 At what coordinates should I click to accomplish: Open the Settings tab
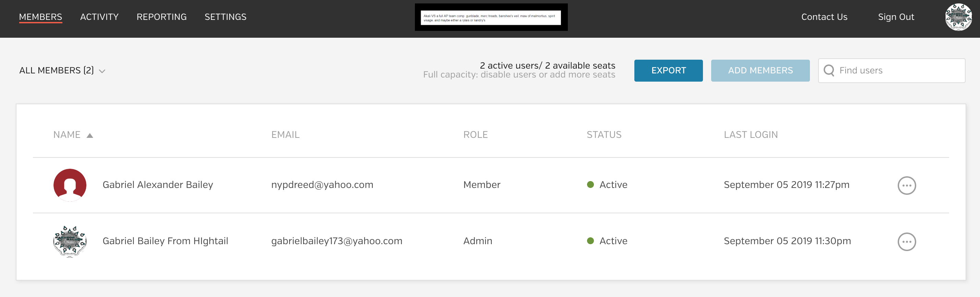coord(226,17)
